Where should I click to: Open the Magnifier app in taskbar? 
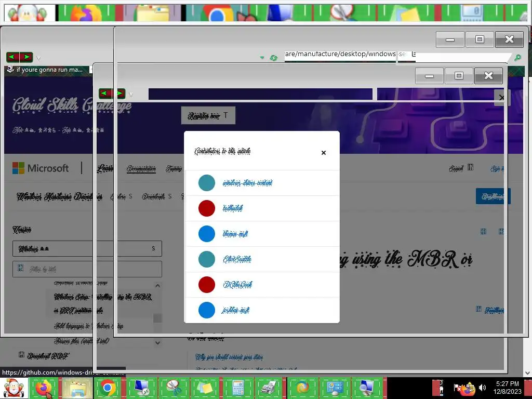(367, 388)
